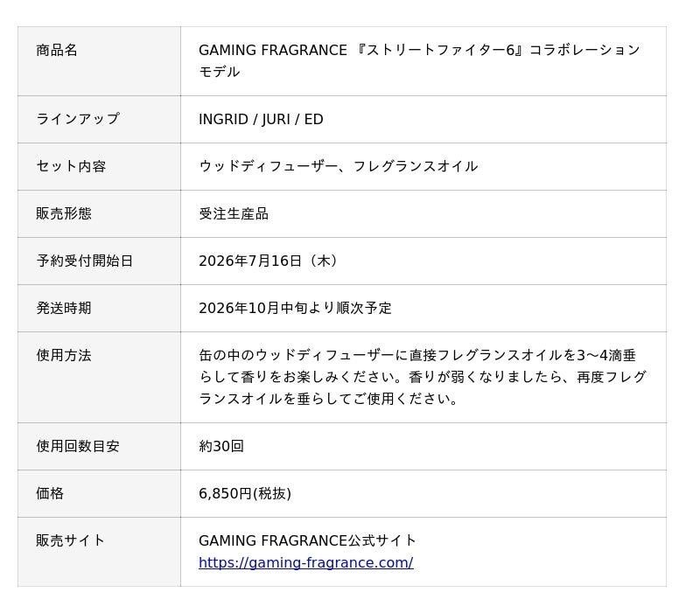700x613 pixels.
Task: Click the 販売形態 label cell
Action: pyautogui.click(x=99, y=214)
